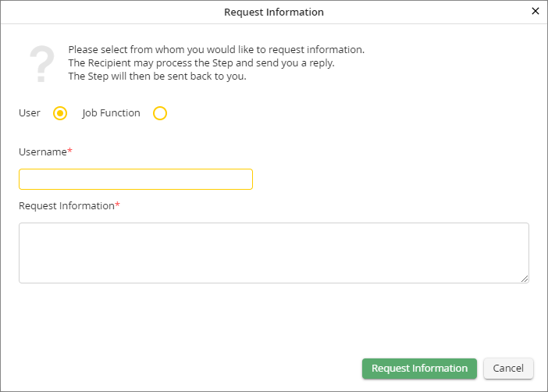The image size is (548, 392).
Task: Click the dialog title bar text
Action: coord(273,12)
